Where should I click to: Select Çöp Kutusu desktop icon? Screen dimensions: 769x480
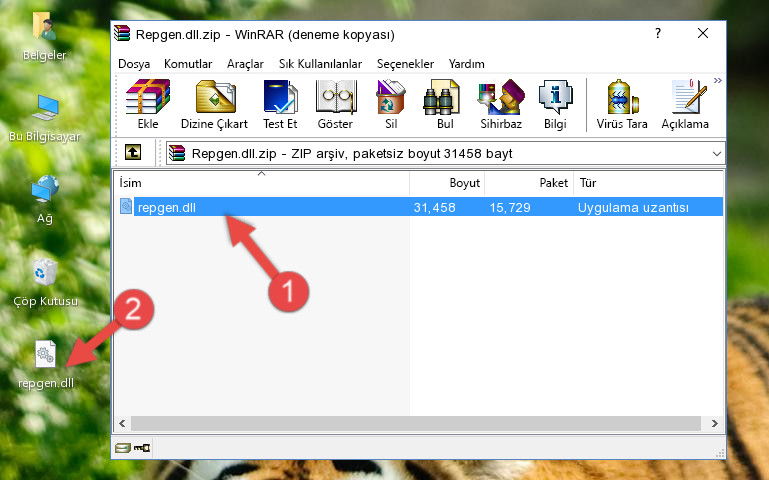point(45,283)
